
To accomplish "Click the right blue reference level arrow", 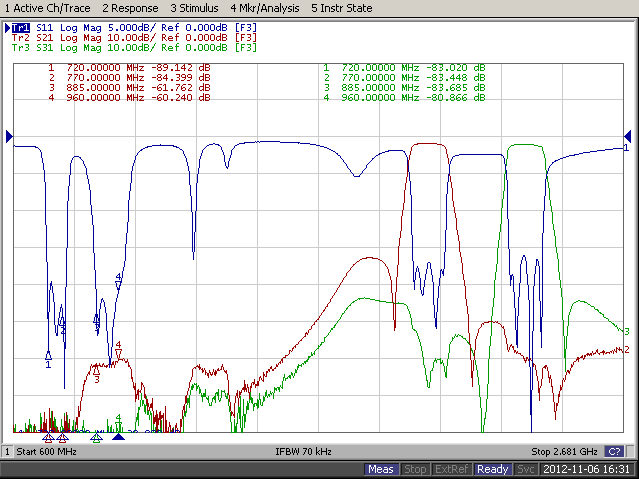I will [x=628, y=136].
